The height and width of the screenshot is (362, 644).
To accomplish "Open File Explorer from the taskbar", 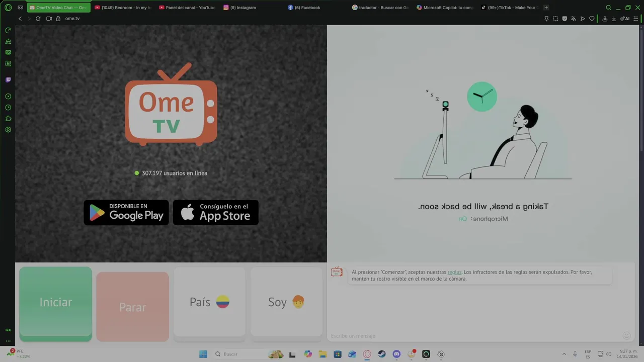I will pyautogui.click(x=323, y=354).
